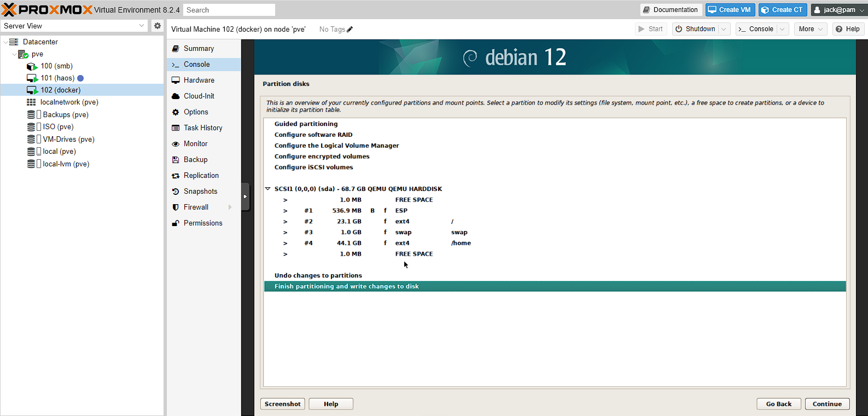Click the installer Help button
This screenshot has width=868, height=416.
(x=331, y=404)
